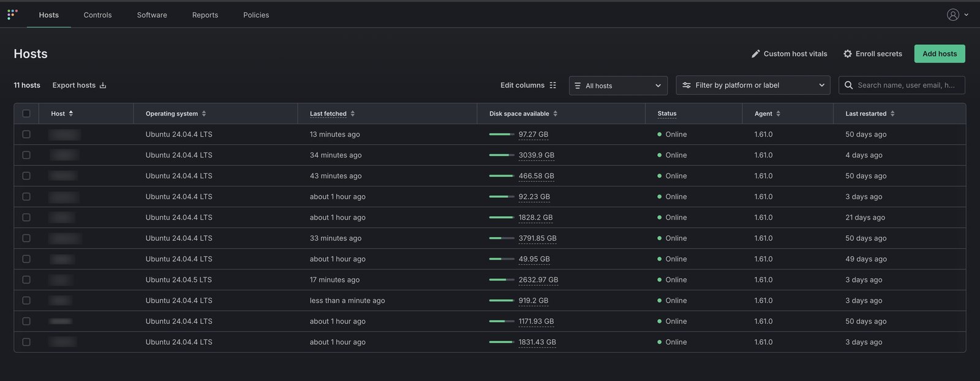
Task: Expand Filter by platform or label dropdown
Action: coord(753,85)
